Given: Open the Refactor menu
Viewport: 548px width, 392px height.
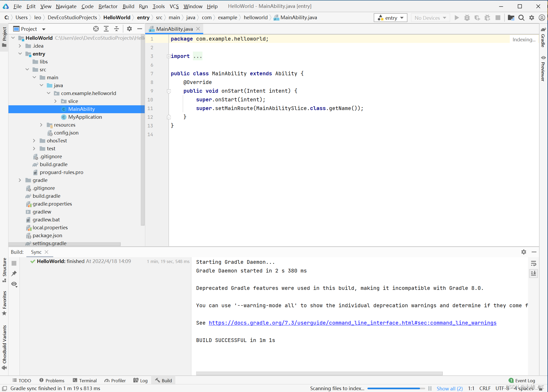Looking at the screenshot, I should pyautogui.click(x=108, y=6).
